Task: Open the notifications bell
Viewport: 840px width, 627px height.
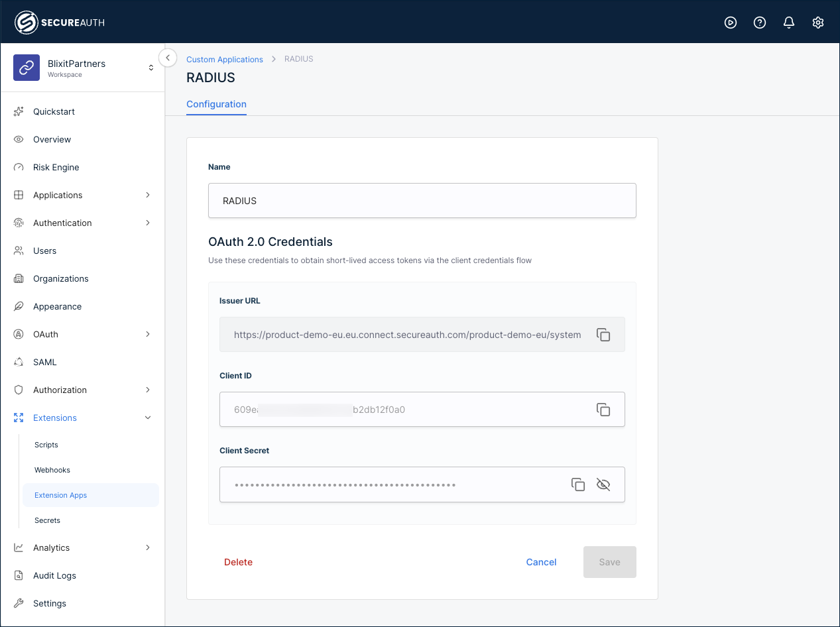Action: point(789,23)
